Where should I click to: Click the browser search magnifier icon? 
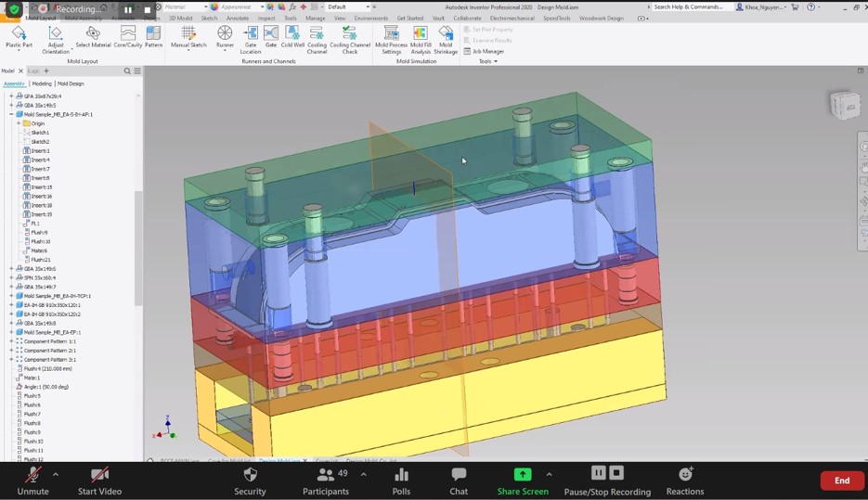pyautogui.click(x=127, y=71)
